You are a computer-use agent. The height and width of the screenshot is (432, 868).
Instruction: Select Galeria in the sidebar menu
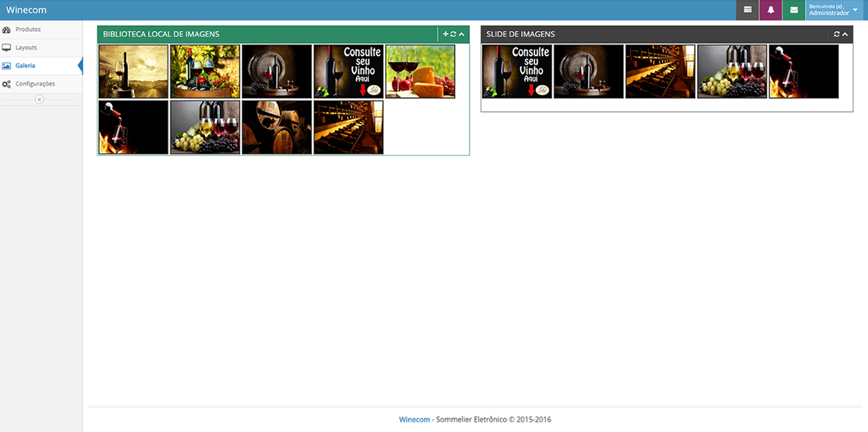pos(25,66)
